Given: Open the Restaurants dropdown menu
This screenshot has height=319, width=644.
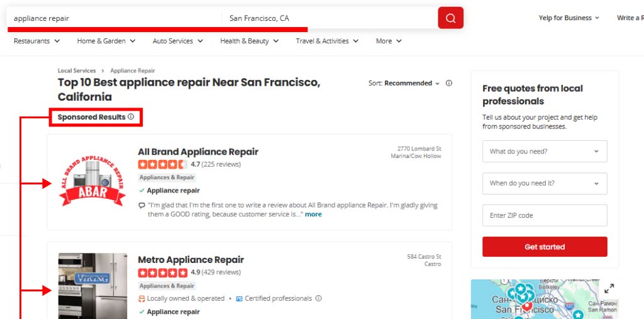Looking at the screenshot, I should click(x=37, y=41).
